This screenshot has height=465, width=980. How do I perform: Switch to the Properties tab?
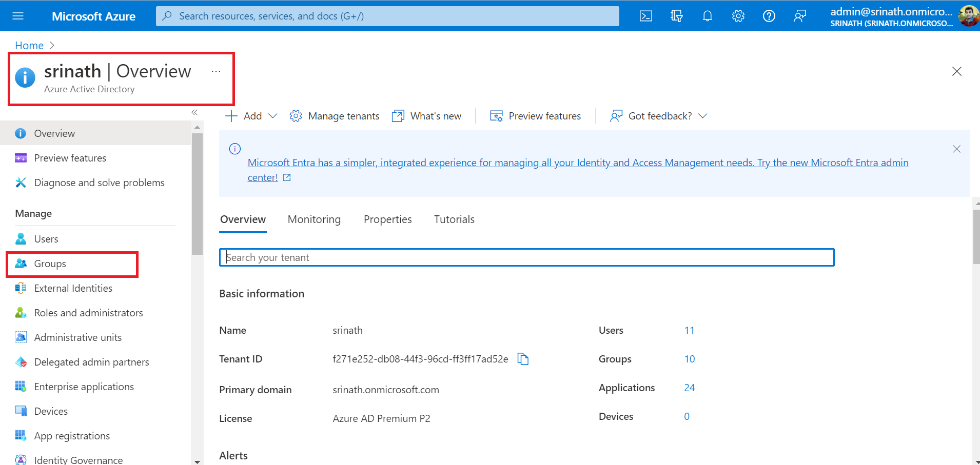point(387,219)
